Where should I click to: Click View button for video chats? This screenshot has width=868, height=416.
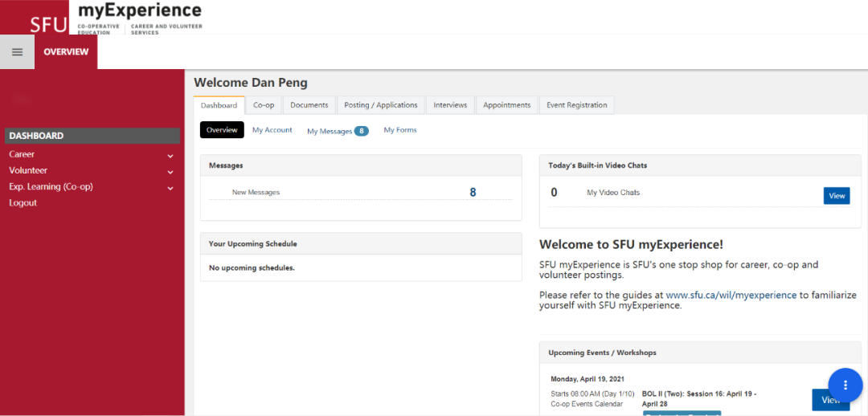836,195
